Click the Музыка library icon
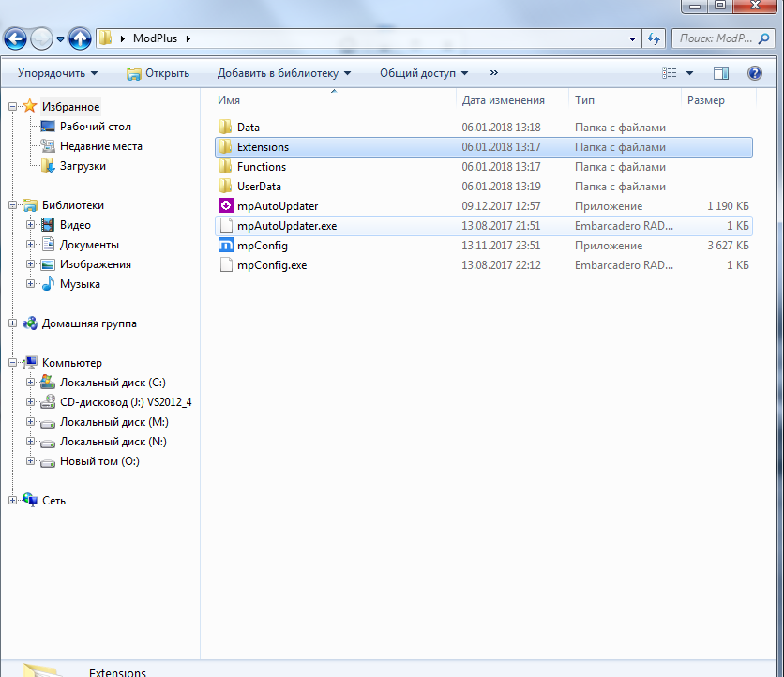 (x=48, y=283)
